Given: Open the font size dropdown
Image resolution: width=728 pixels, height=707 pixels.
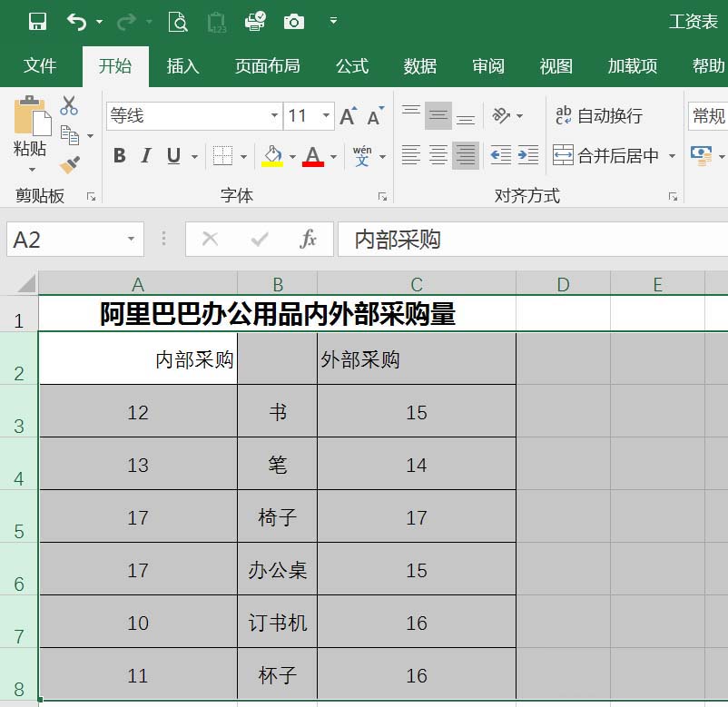Looking at the screenshot, I should click(x=327, y=115).
